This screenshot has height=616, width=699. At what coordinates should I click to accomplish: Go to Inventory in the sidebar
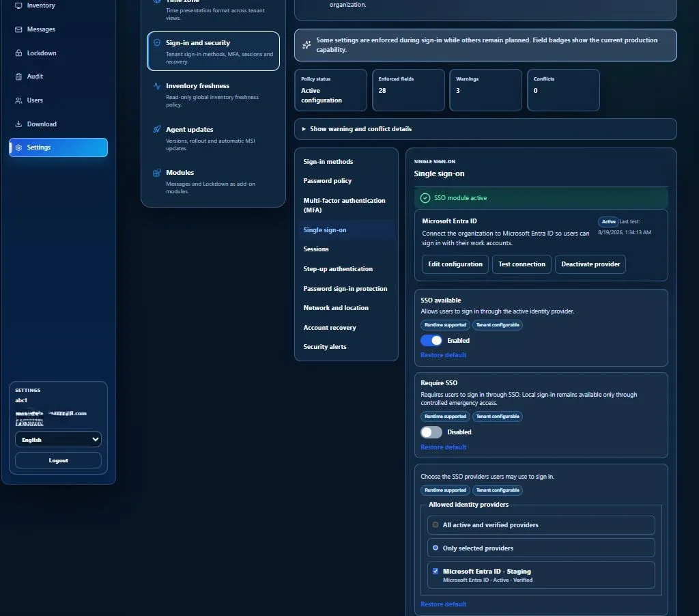[x=58, y=5]
